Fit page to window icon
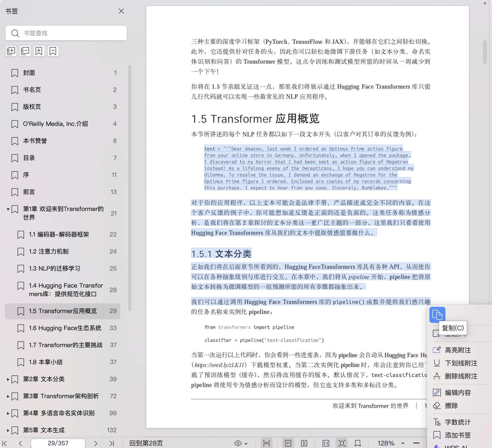 342,443
